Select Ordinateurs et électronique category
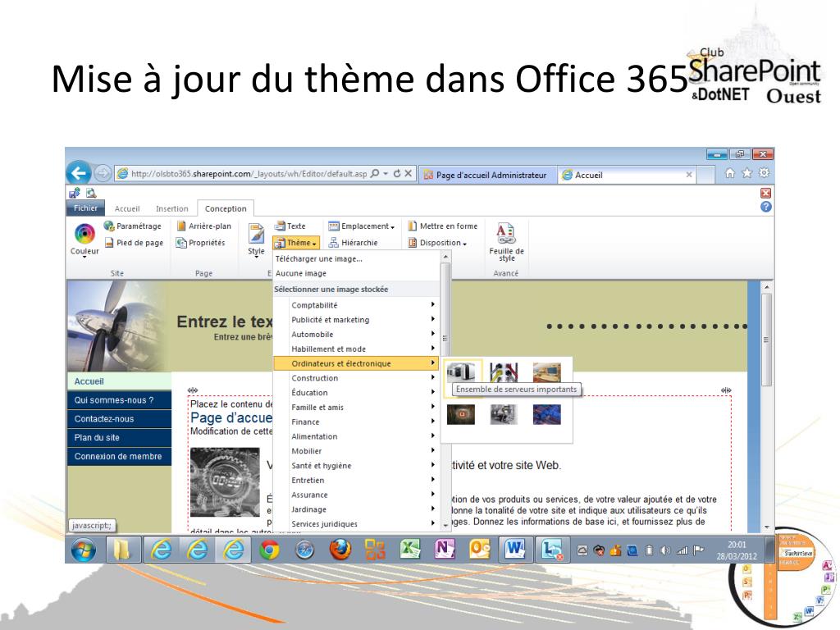840x630 pixels. 356,363
